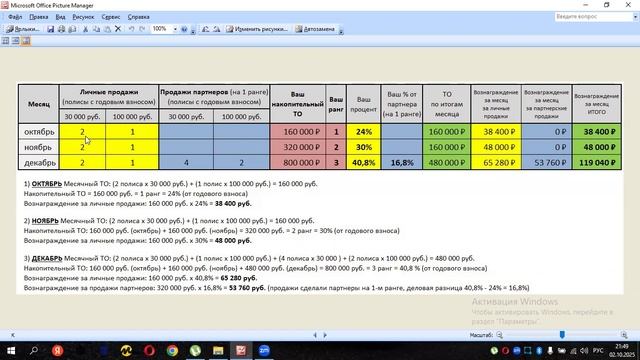Open the Shortcuts (Ярлыки) pane button
The width and height of the screenshot is (640, 360).
22,29
